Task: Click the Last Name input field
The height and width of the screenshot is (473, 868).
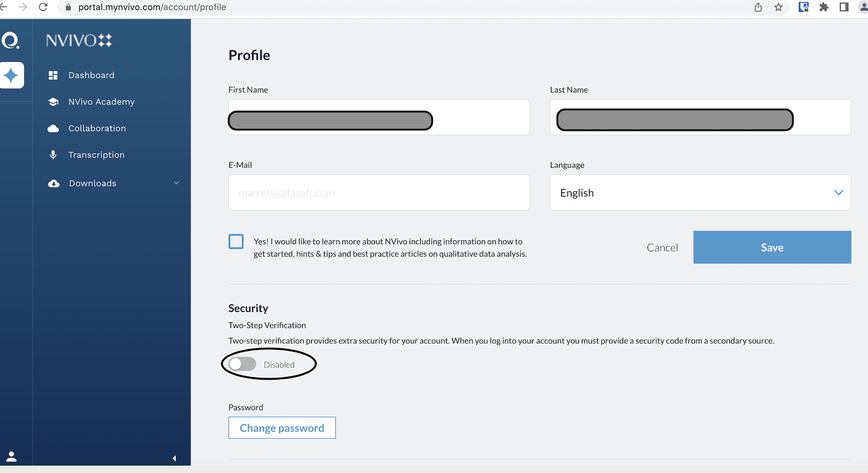Action: click(701, 117)
